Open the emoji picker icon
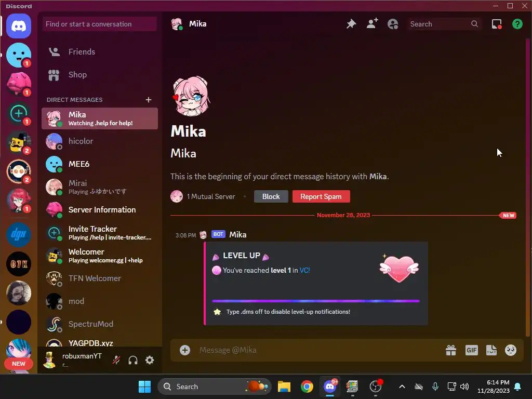 pyautogui.click(x=511, y=350)
